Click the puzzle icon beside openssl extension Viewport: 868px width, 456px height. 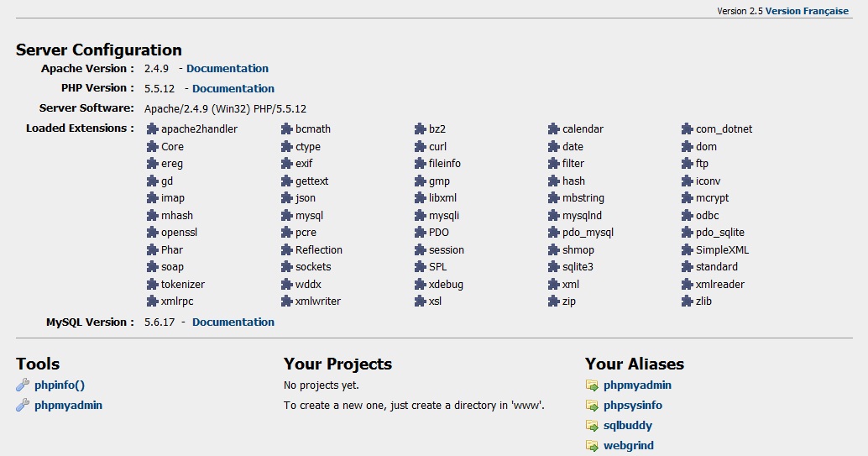[152, 233]
